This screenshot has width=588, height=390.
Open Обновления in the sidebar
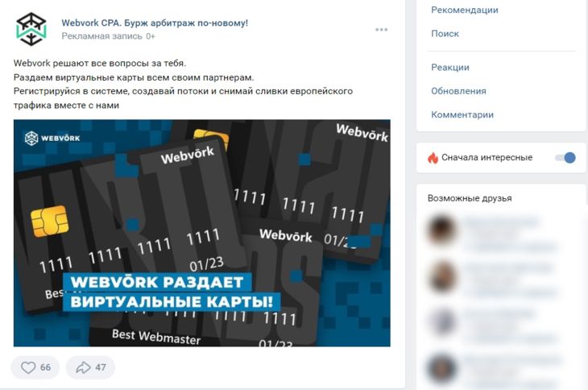point(458,91)
